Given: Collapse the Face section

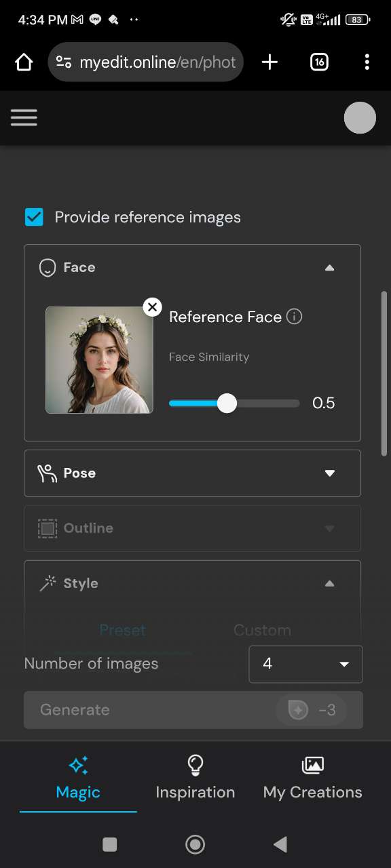Looking at the screenshot, I should coord(330,267).
